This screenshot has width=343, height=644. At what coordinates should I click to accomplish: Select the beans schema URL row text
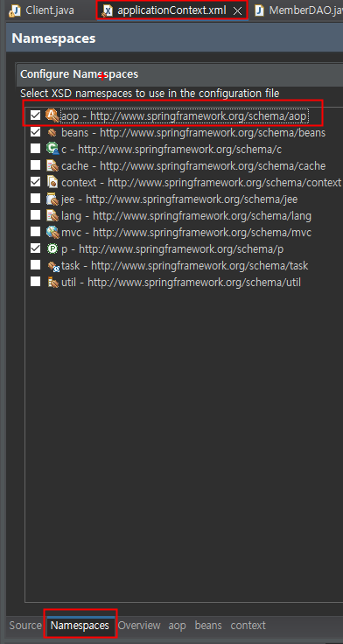[x=193, y=133]
